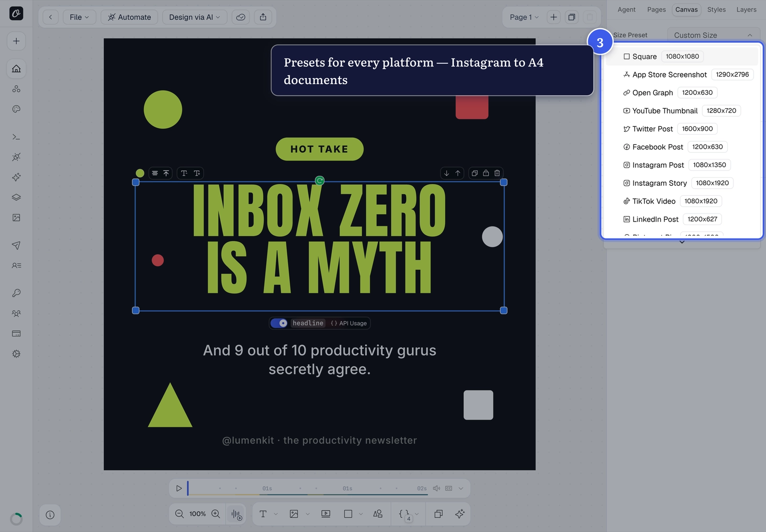
Task: Open variables braces tool
Action: pos(405,514)
